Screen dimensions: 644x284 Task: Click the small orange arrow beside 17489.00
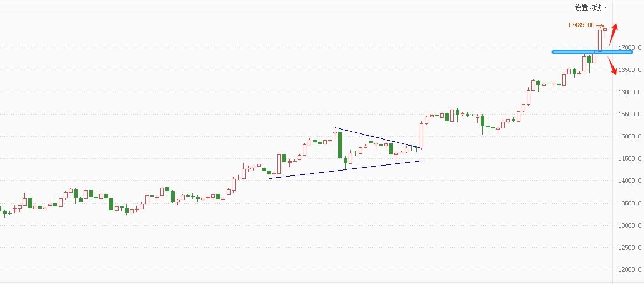click(x=600, y=25)
